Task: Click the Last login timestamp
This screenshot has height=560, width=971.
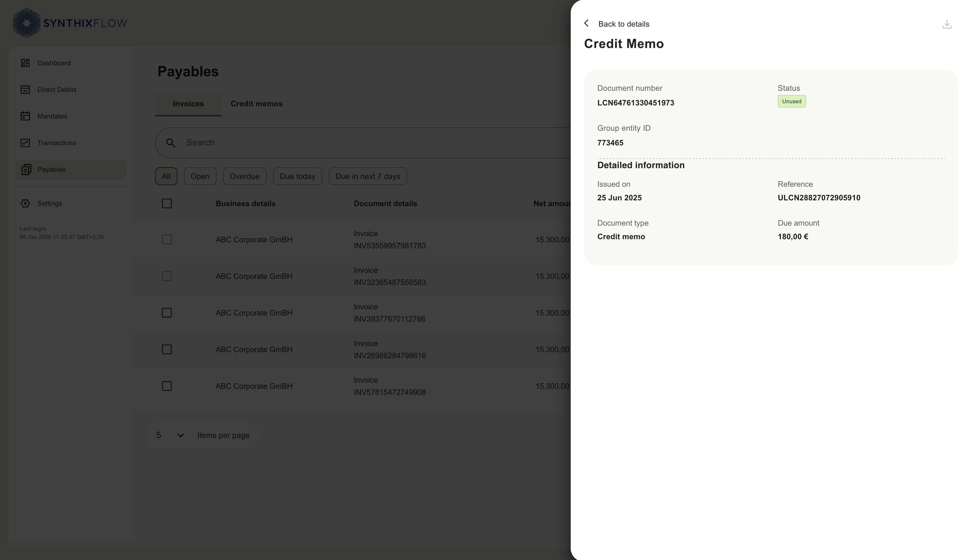Action: (x=62, y=237)
